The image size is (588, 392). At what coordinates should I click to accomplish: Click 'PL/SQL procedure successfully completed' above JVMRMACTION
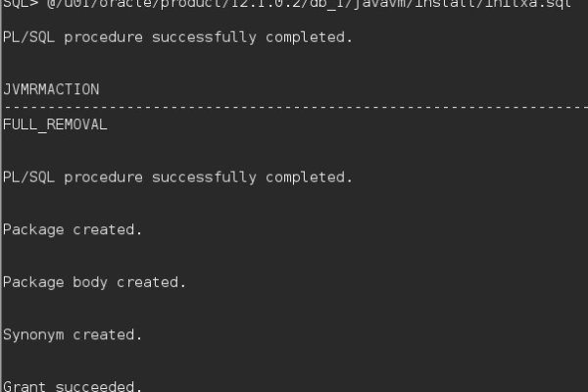pyautogui.click(x=177, y=37)
